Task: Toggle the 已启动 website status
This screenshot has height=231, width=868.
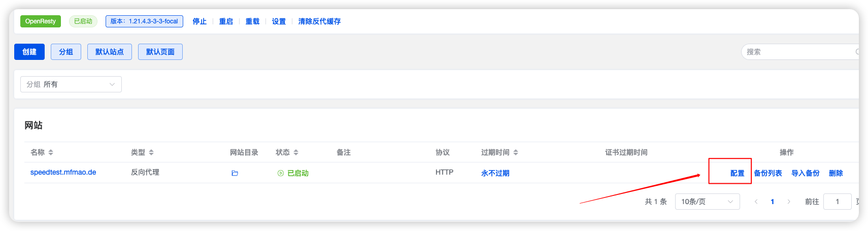Action: click(x=293, y=173)
